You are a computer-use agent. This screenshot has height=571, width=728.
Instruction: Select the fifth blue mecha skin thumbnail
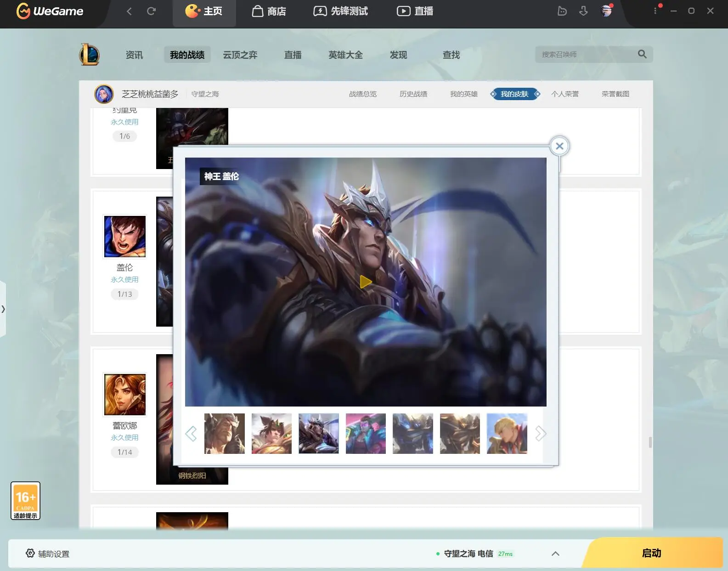pyautogui.click(x=413, y=433)
